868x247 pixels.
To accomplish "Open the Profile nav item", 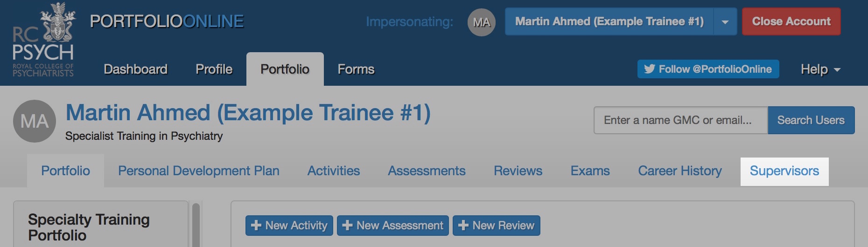I will click(x=214, y=69).
